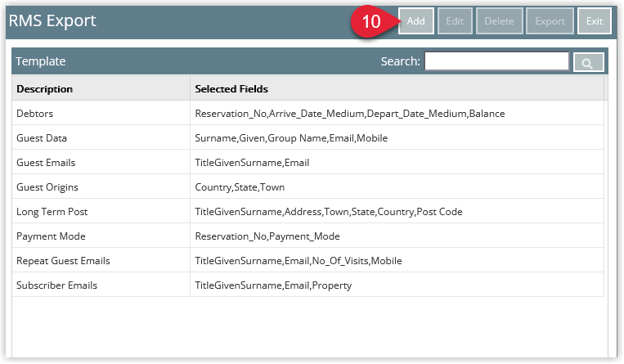Click the Add button
The height and width of the screenshot is (364, 624).
pyautogui.click(x=416, y=21)
